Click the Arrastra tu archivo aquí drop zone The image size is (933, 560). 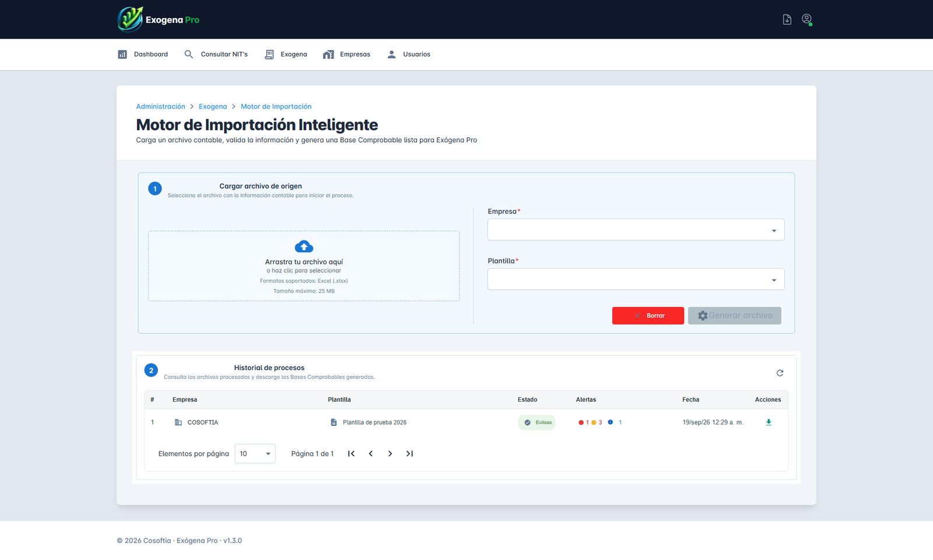click(x=304, y=266)
